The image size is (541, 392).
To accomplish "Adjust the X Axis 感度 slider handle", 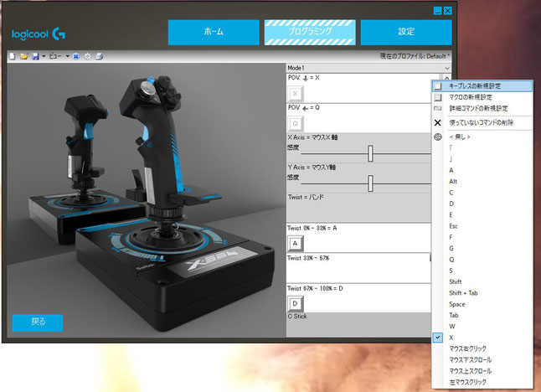I will (370, 153).
